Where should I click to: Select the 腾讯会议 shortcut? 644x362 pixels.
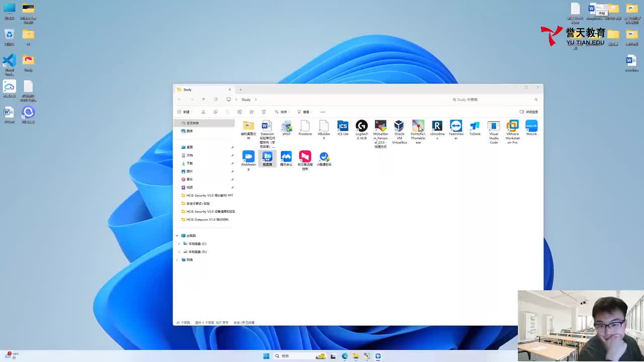[x=286, y=158]
